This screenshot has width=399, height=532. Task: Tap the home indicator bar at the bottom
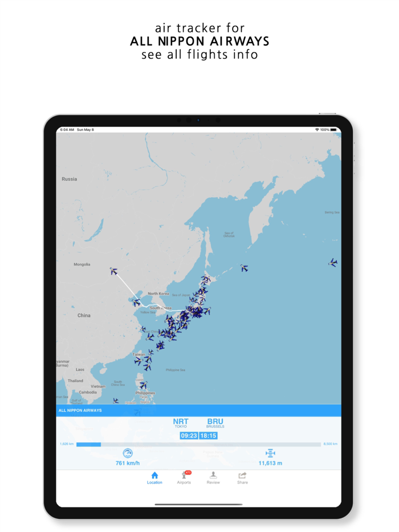click(199, 505)
